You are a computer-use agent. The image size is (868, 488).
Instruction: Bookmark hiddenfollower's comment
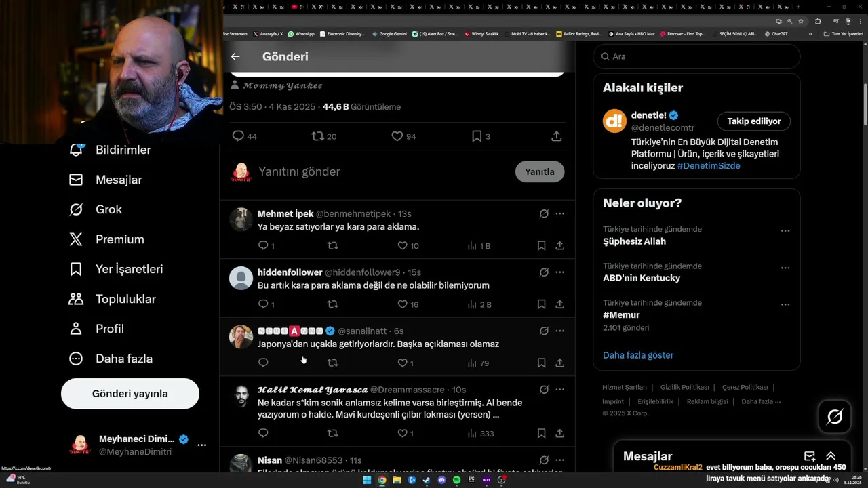point(541,304)
